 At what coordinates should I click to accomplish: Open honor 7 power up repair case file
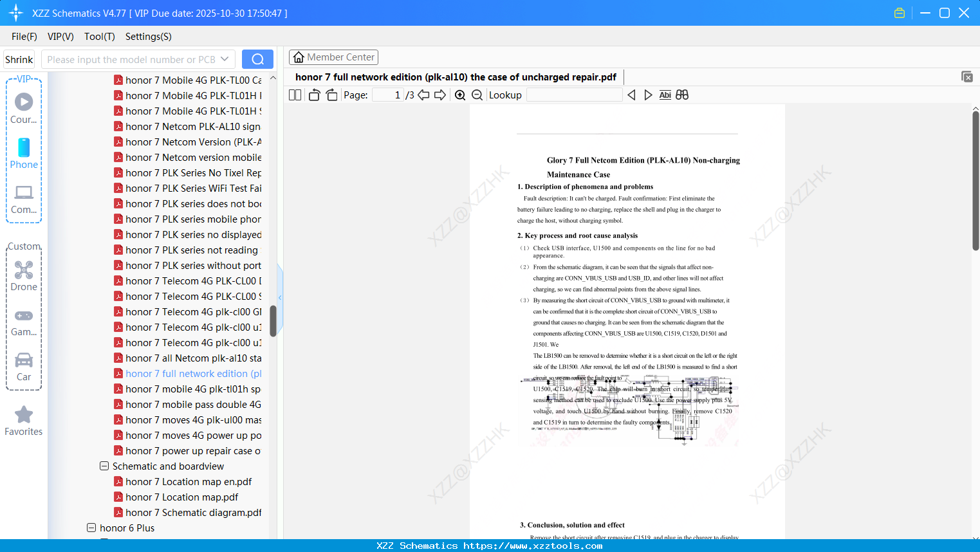pos(193,450)
